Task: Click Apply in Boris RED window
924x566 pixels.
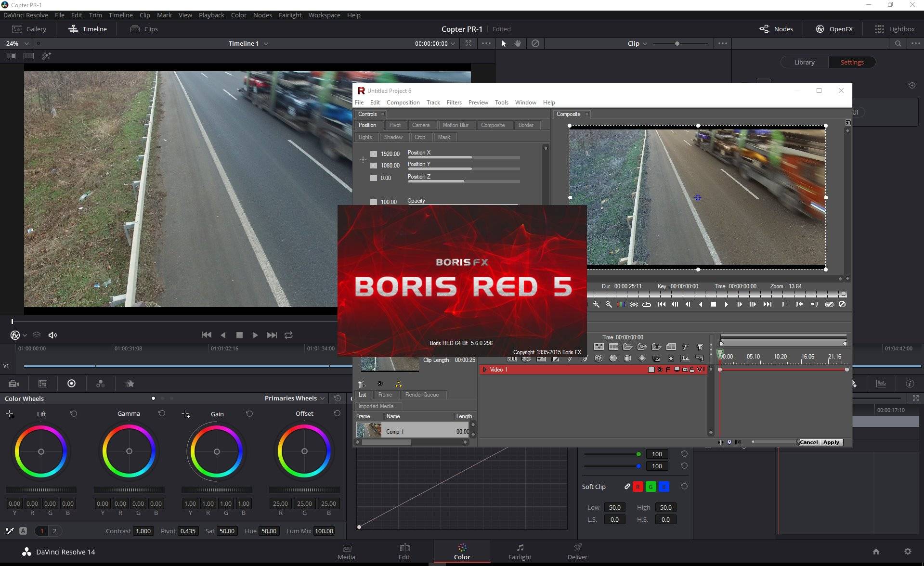Action: pos(832,442)
